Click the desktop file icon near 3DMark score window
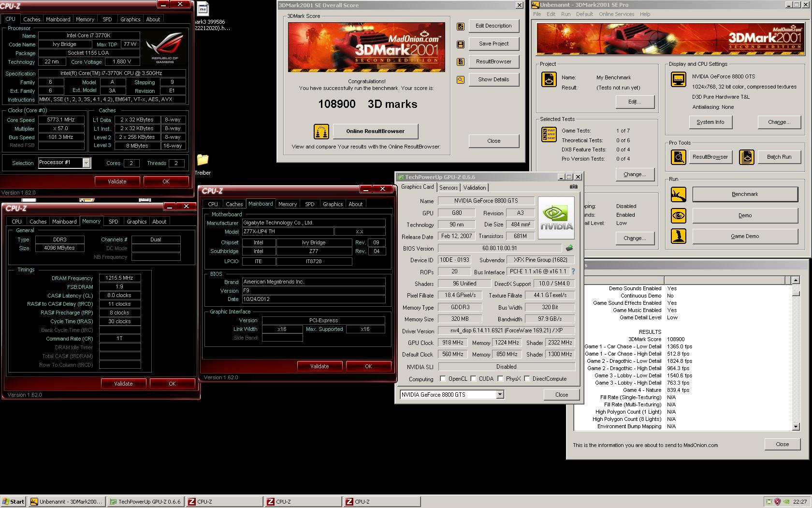Screen dimensions: 812x508 (x=203, y=10)
